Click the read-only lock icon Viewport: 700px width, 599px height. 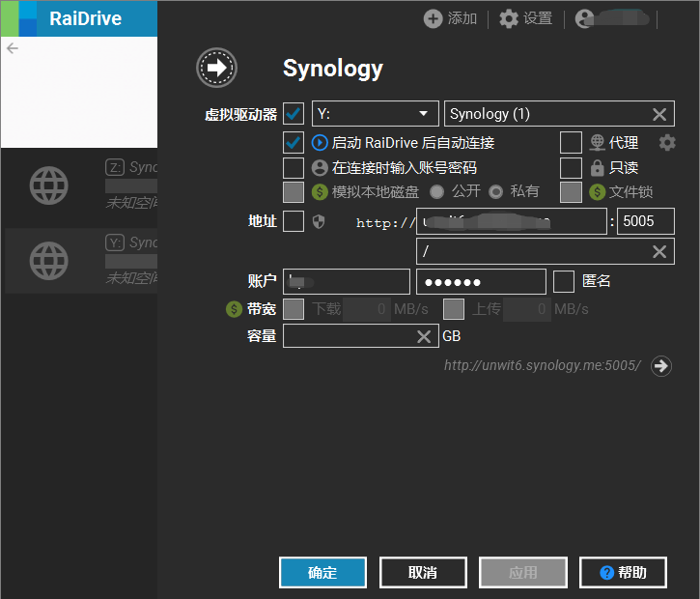tap(597, 168)
